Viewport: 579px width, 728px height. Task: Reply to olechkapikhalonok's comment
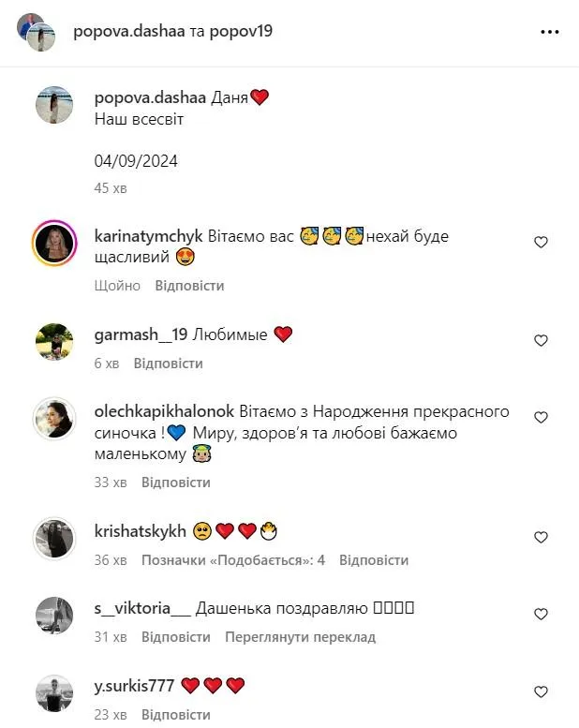pyautogui.click(x=175, y=483)
